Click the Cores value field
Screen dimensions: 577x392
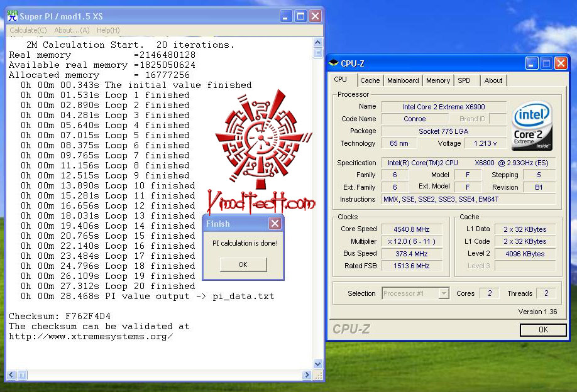[490, 293]
